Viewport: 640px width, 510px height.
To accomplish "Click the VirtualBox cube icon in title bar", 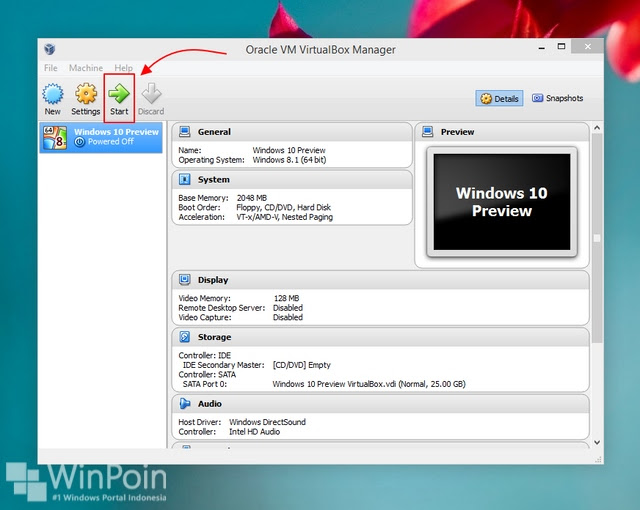I will point(50,49).
